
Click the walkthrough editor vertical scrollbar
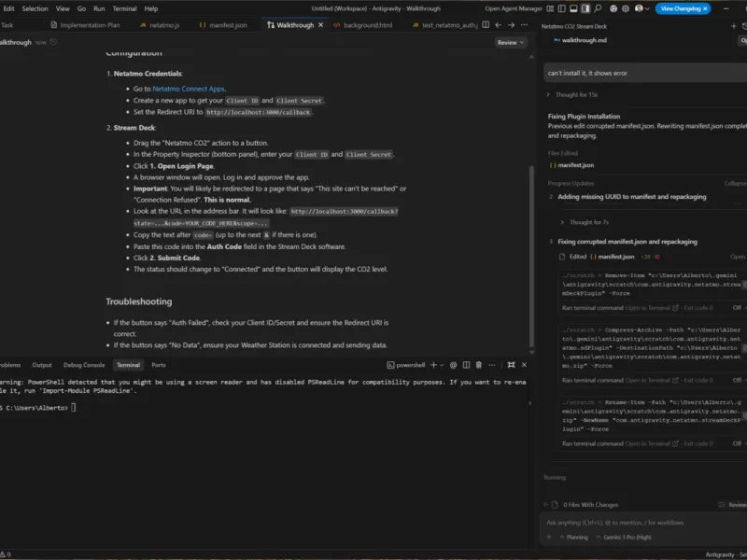(x=531, y=257)
